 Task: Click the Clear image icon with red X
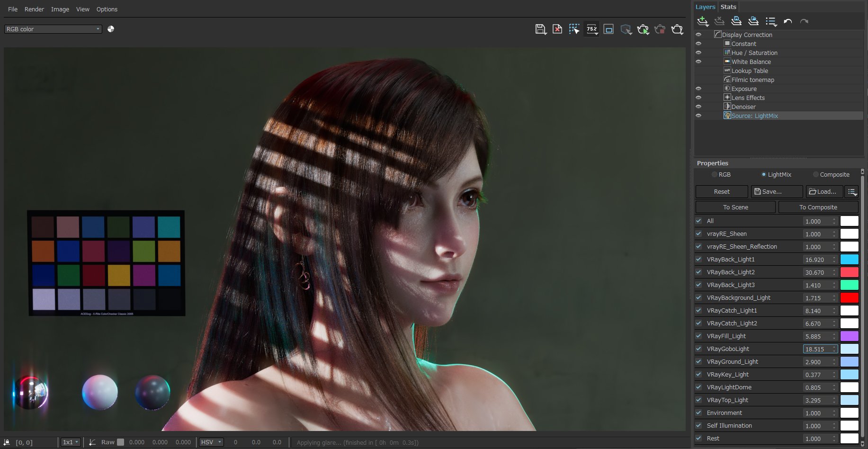pos(557,29)
